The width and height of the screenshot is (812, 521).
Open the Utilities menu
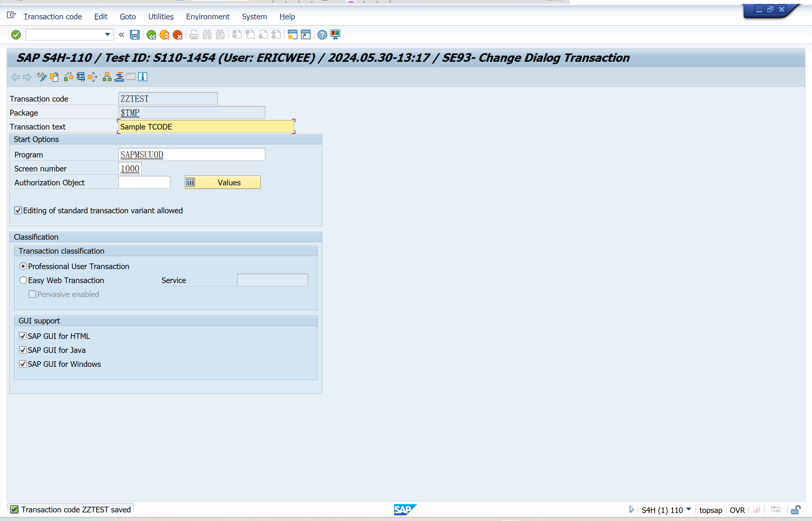tap(161, 17)
